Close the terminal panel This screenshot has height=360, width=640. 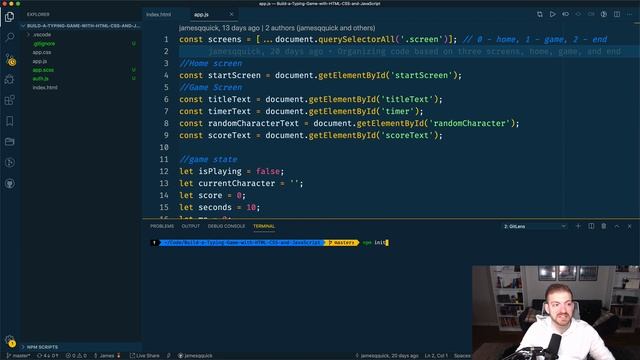629,226
